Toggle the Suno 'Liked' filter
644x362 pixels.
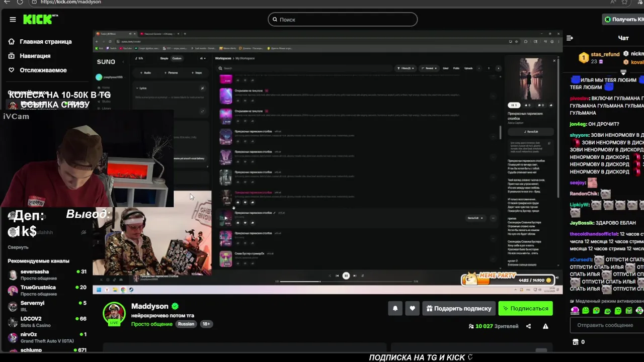445,68
